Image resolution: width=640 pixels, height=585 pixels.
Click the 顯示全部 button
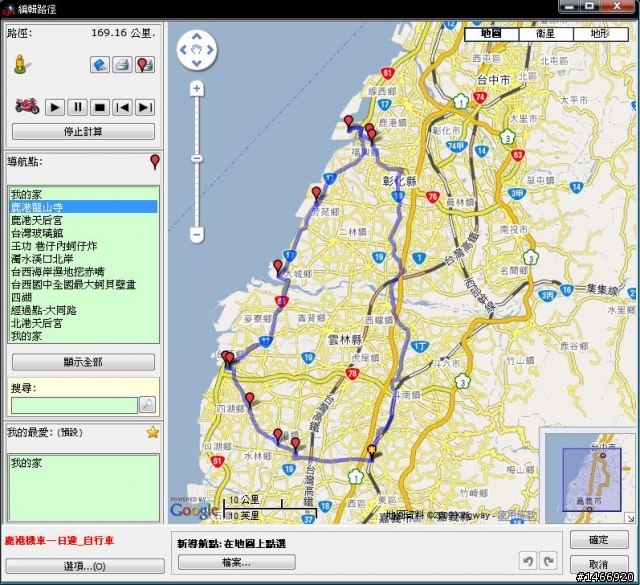click(83, 362)
